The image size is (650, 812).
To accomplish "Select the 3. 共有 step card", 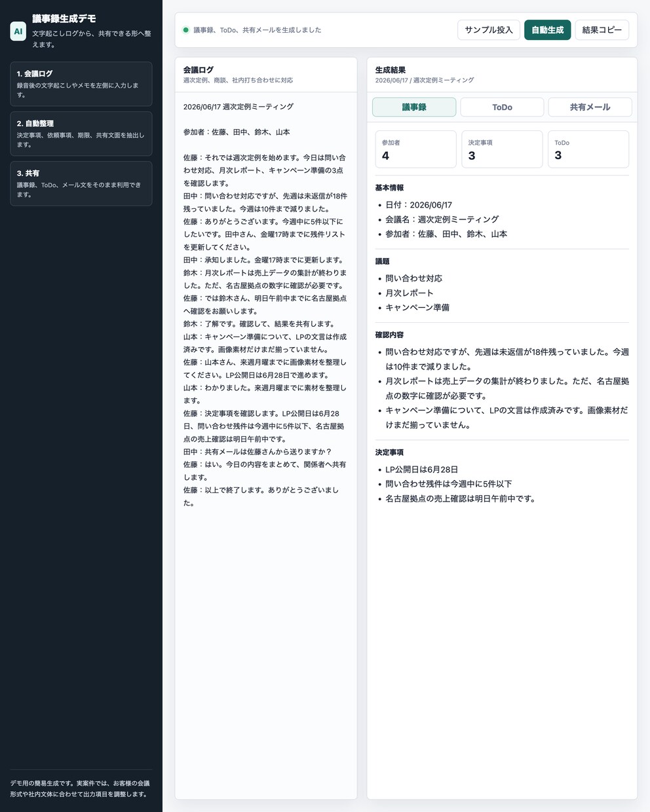I will click(x=81, y=183).
